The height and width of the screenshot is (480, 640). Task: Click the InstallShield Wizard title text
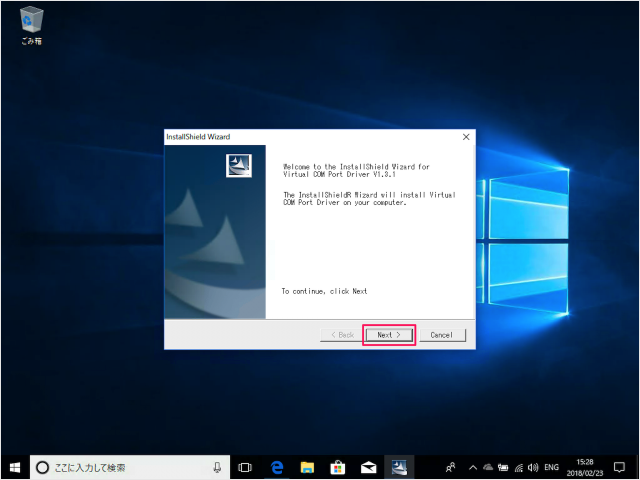point(198,137)
